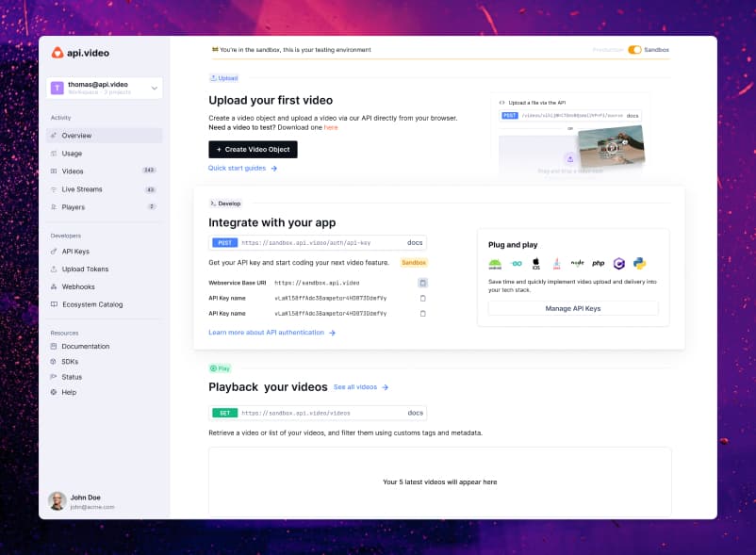Screen dimensions: 756x555
Task: Click the upload preview video thumbnail
Action: click(x=611, y=146)
